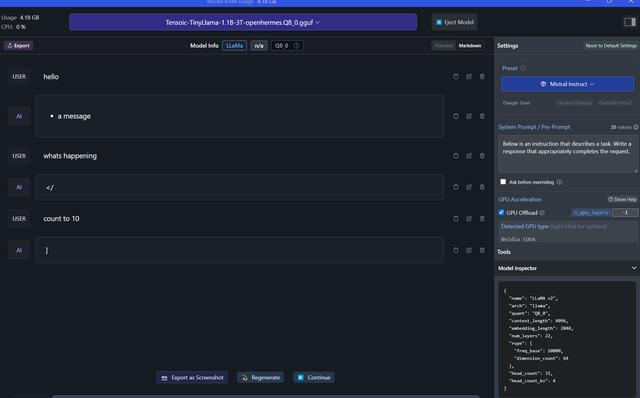640x398 pixels.
Task: Copy the "</" AI reply
Action: (456, 187)
